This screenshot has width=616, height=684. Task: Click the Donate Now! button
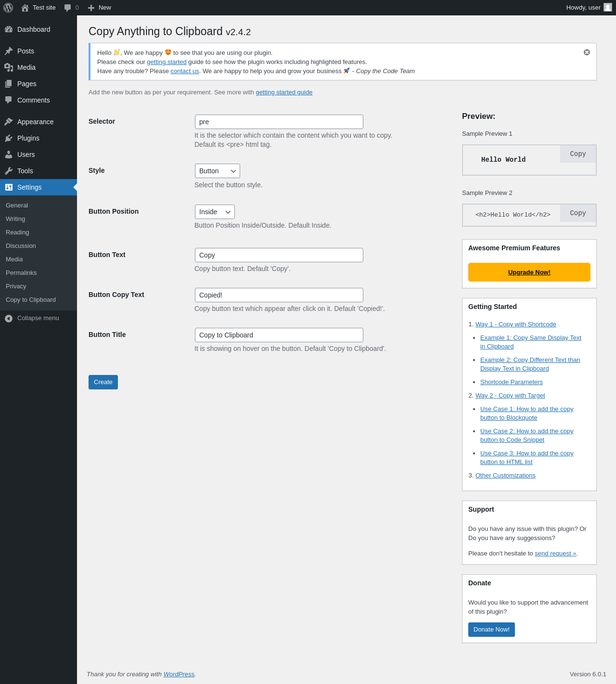point(491,630)
